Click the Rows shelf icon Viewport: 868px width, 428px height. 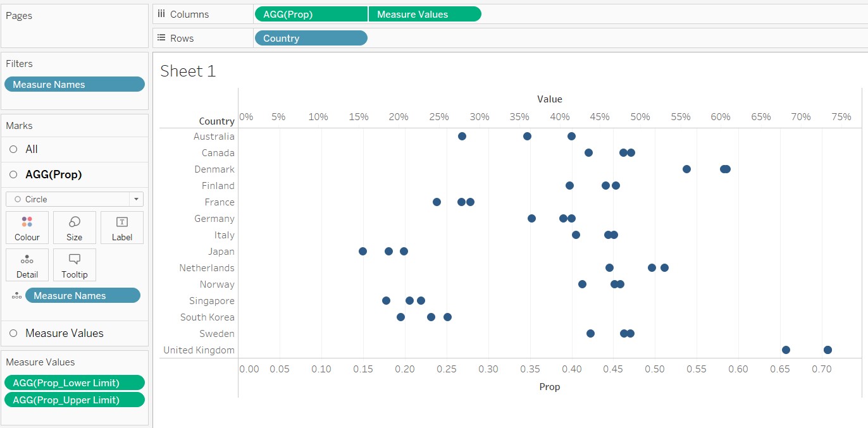coord(161,38)
